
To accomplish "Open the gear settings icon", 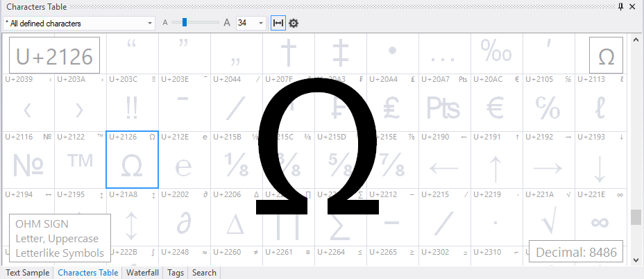I will pyautogui.click(x=294, y=24).
